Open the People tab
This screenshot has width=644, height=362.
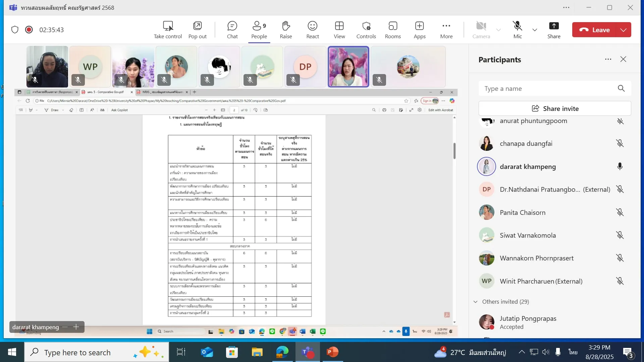[x=259, y=29]
